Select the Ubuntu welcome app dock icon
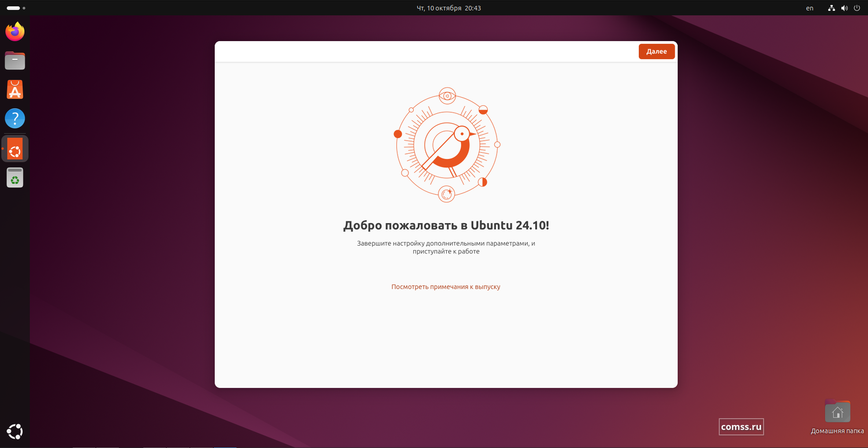Viewport: 868px width, 448px height. click(15, 149)
